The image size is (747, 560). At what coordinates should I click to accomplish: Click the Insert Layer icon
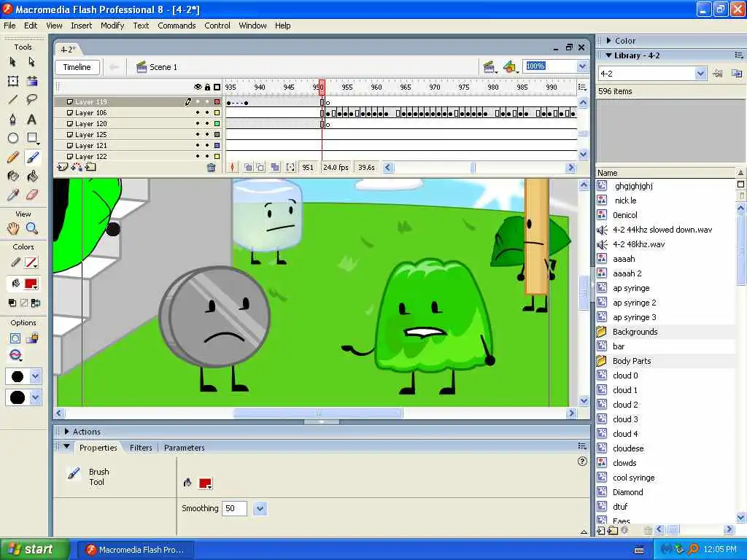(x=63, y=167)
